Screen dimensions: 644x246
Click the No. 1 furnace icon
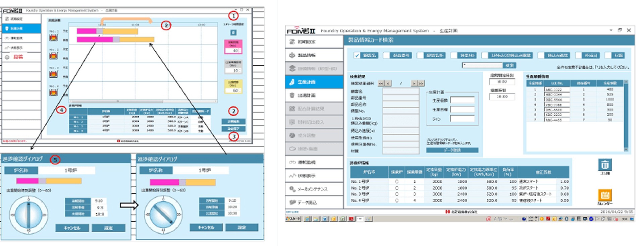click(54, 37)
